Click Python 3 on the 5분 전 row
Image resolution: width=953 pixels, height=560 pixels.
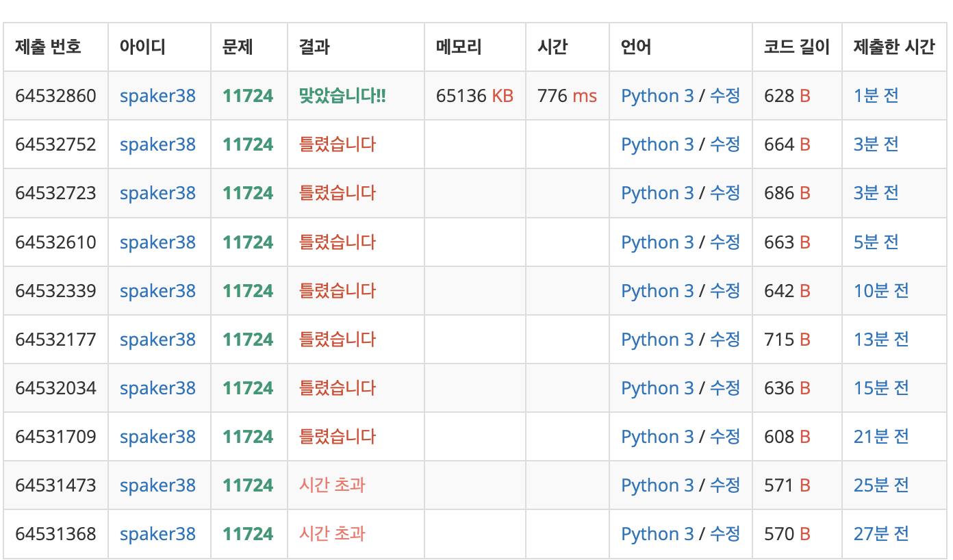click(657, 242)
